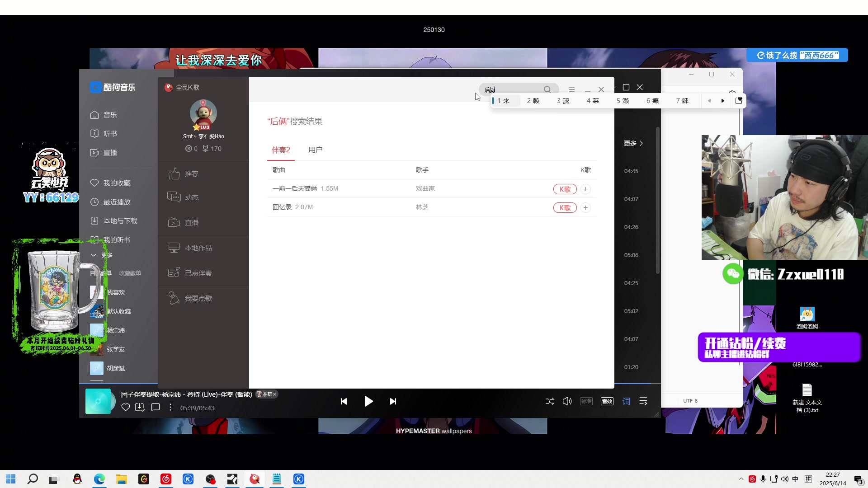Image resolution: width=868 pixels, height=488 pixels.
Task: Switch to 收藏歌单 tab in sidebar
Action: (x=130, y=273)
